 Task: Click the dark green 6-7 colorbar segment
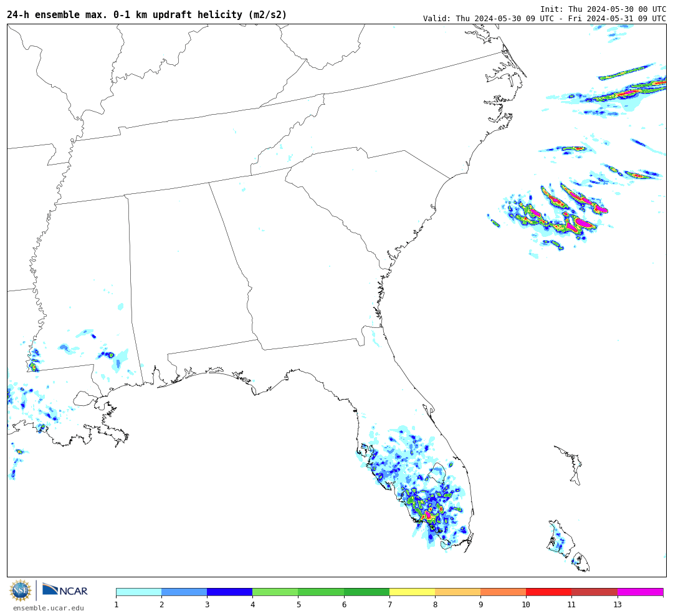point(366,592)
